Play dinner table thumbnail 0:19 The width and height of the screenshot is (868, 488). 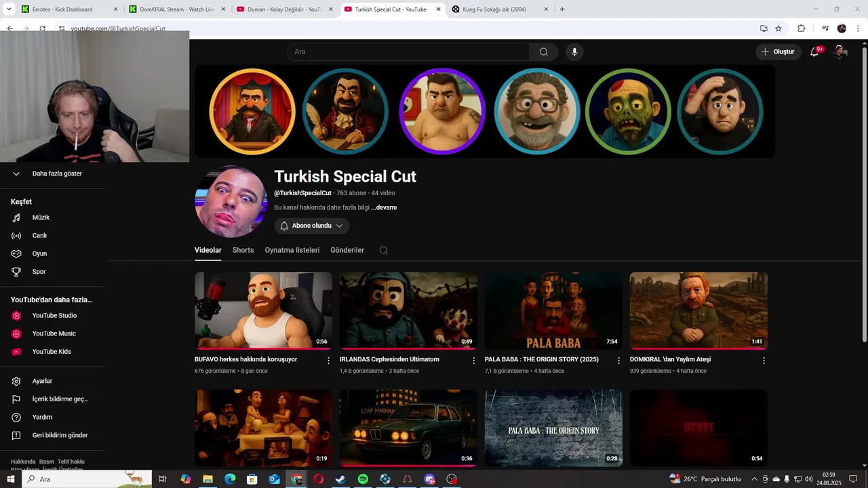point(264,427)
